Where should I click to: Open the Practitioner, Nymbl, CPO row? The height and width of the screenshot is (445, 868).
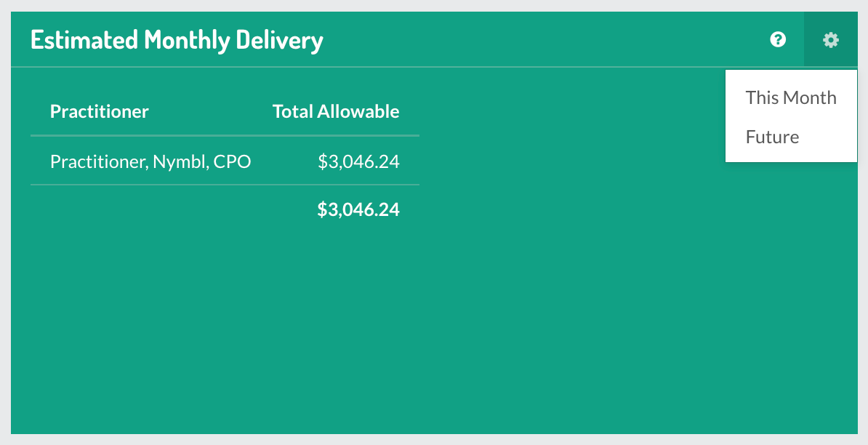pyautogui.click(x=225, y=161)
